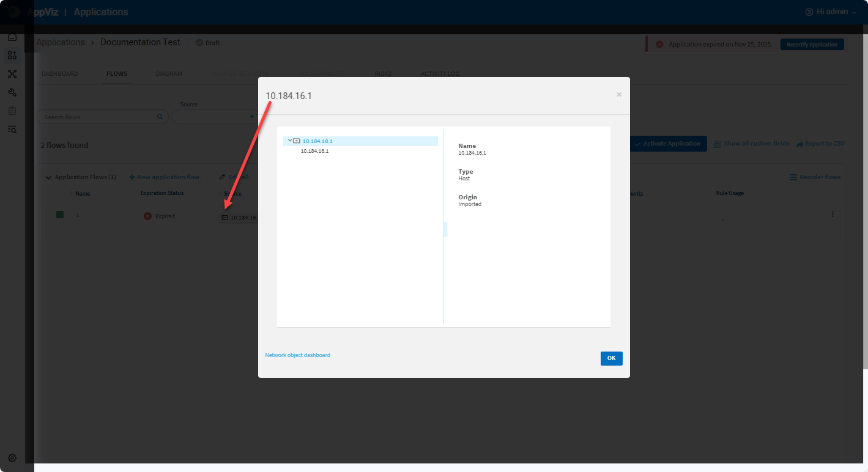The image size is (868, 472).
Task: Click the host object icon in the tree
Action: (297, 141)
